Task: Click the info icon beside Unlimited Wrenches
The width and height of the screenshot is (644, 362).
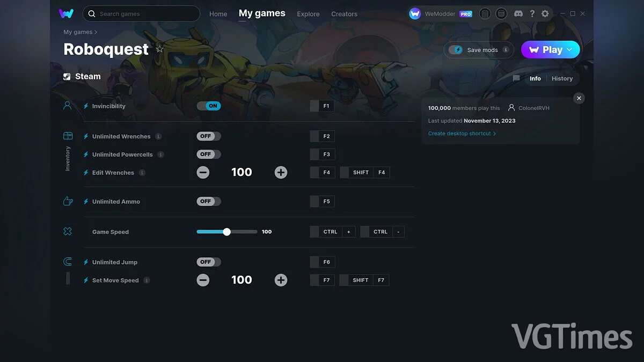Action: pyautogui.click(x=158, y=136)
